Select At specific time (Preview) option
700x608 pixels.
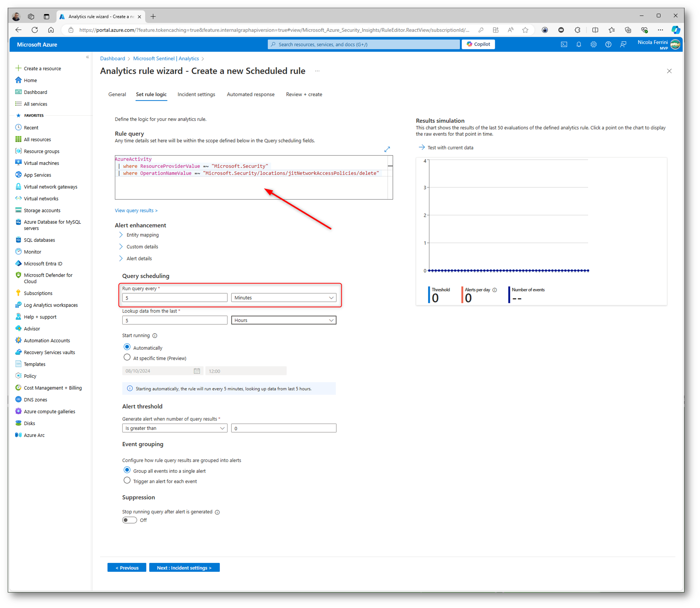(x=127, y=358)
